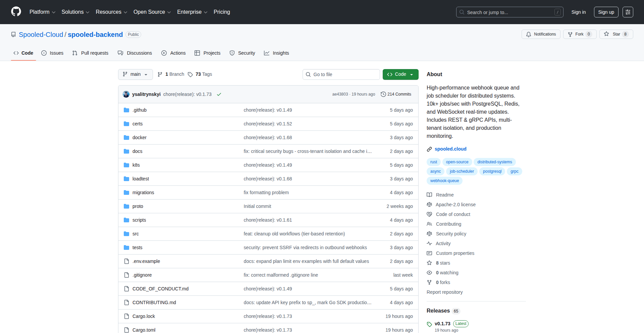Switch to the Pull requests tab
The height and width of the screenshot is (333, 644).
click(90, 53)
